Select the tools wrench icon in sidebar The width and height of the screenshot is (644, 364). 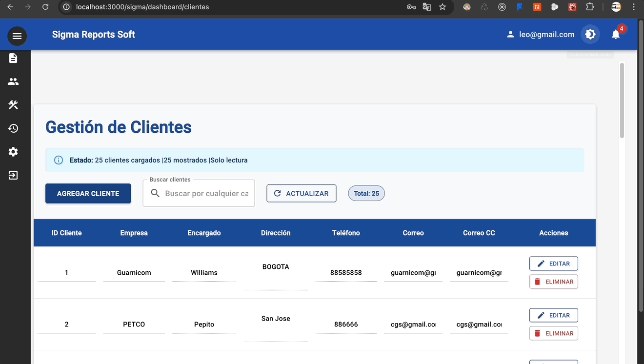coord(13,105)
